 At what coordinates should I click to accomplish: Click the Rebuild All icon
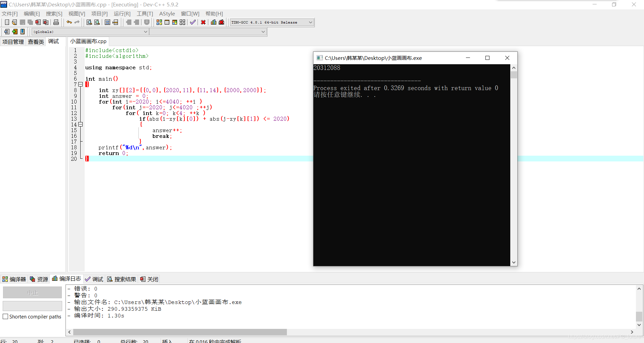pos(182,22)
